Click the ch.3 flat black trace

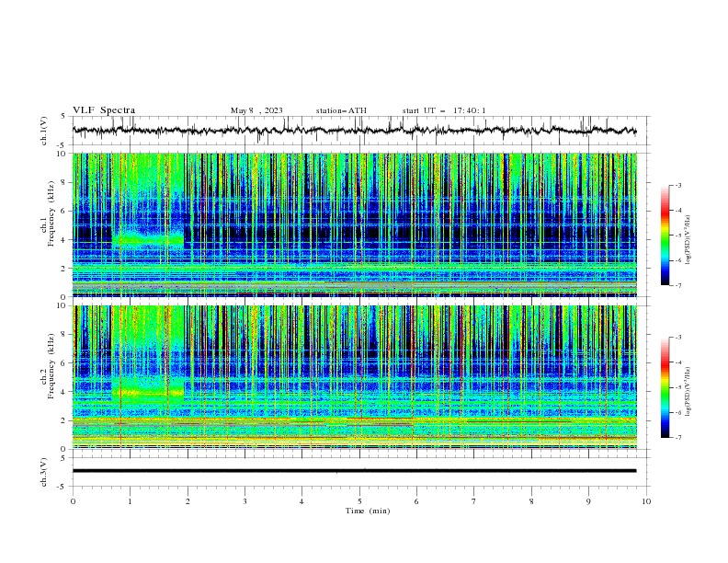click(354, 471)
